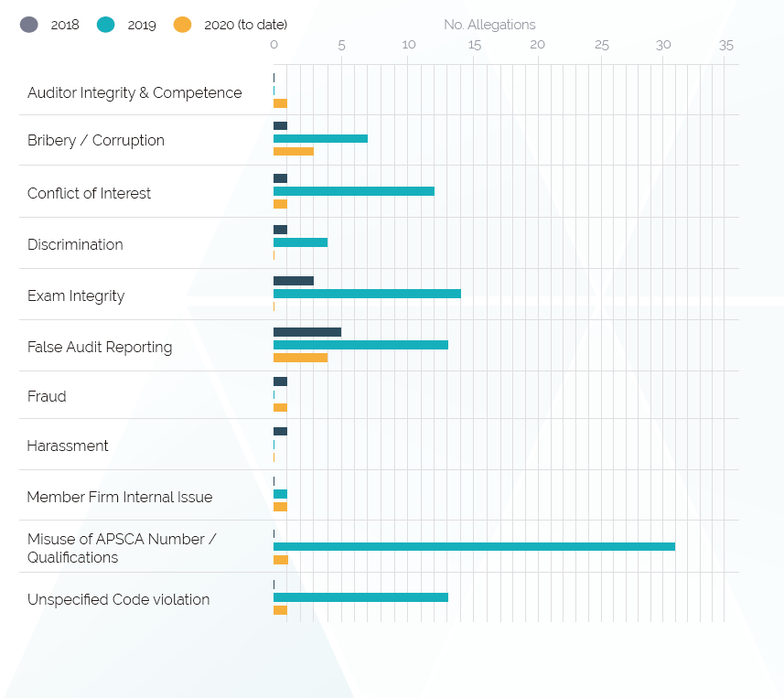
Task: Click the longest teal bar for Misuse of APSCA Number
Action: click(x=474, y=546)
